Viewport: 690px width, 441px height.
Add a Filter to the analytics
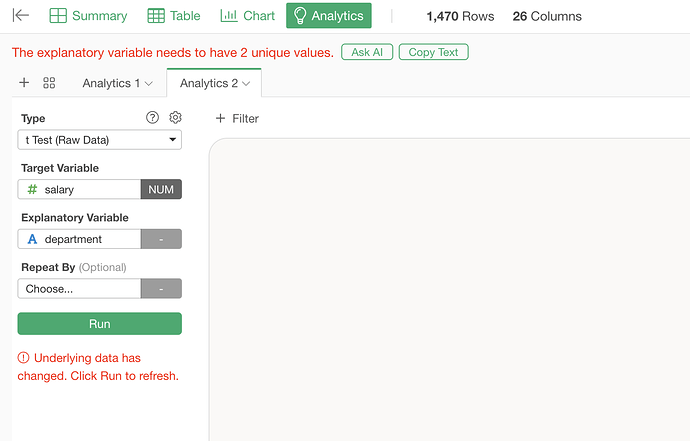pos(237,118)
